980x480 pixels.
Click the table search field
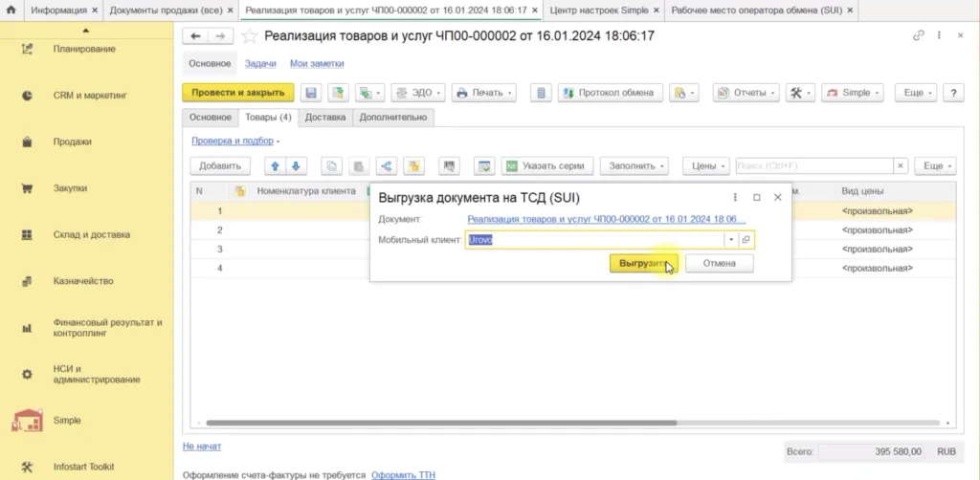pyautogui.click(x=814, y=166)
